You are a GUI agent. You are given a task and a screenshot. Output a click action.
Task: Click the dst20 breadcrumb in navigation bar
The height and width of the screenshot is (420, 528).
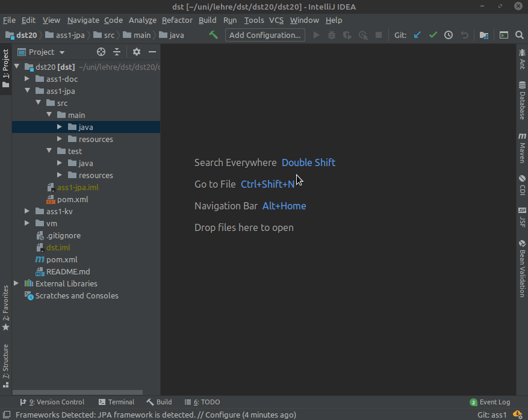tap(21, 35)
